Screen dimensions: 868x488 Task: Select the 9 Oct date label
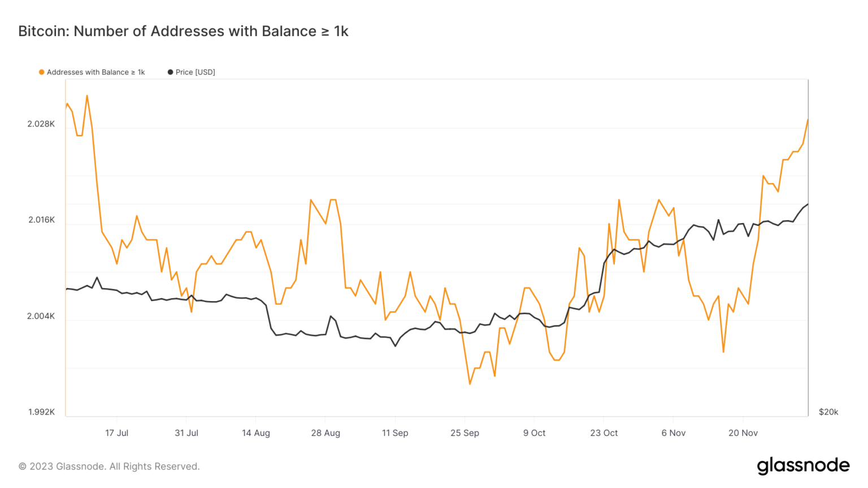click(534, 433)
